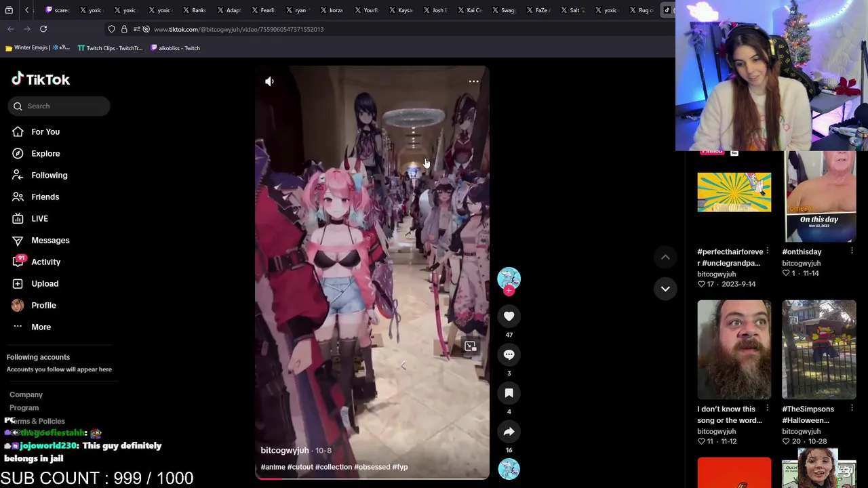Expand the Company footer section
The image size is (868, 488).
click(26, 394)
